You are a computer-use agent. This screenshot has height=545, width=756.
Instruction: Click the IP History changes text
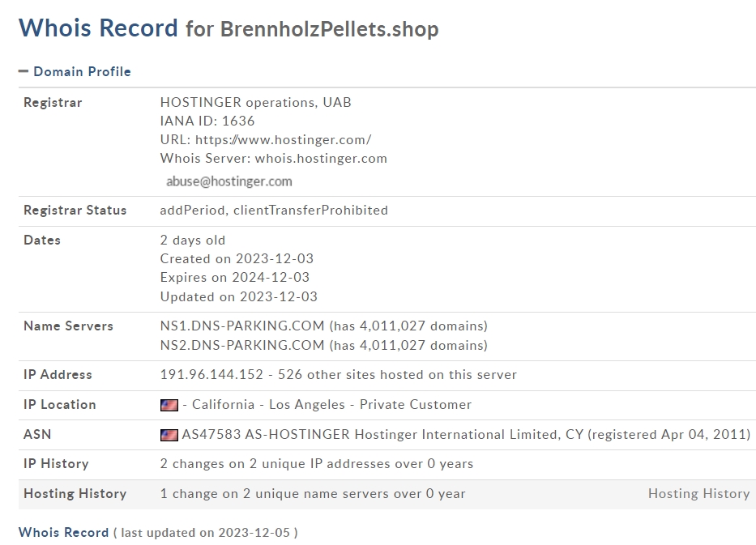[317, 463]
